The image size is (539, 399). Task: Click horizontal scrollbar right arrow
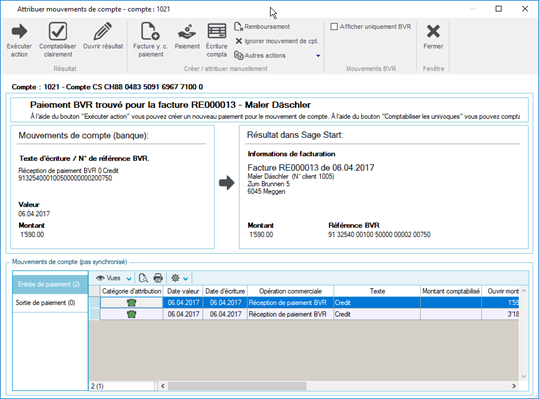pyautogui.click(x=514, y=386)
